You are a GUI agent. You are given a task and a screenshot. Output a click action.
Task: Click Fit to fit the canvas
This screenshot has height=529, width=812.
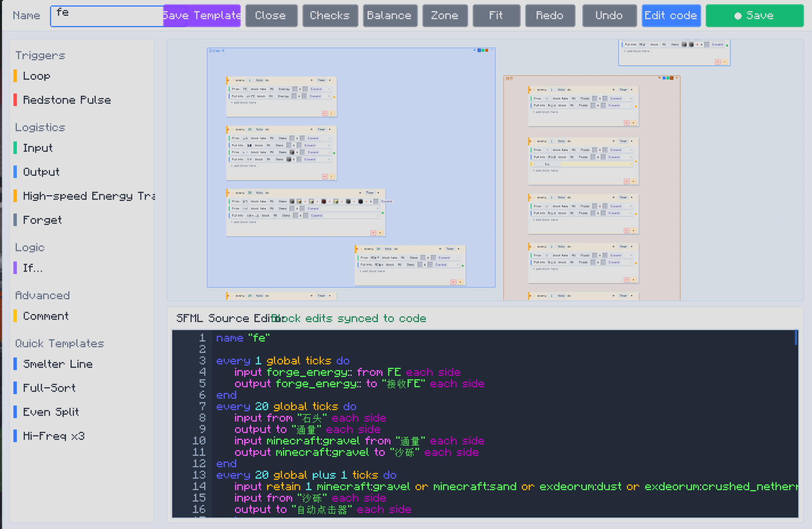click(x=496, y=15)
